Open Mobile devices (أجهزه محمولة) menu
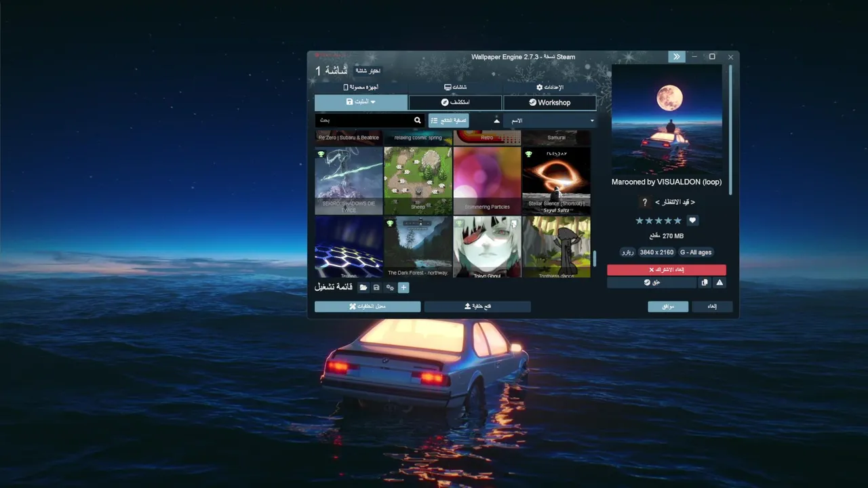Image resolution: width=868 pixels, height=488 pixels. pyautogui.click(x=361, y=87)
